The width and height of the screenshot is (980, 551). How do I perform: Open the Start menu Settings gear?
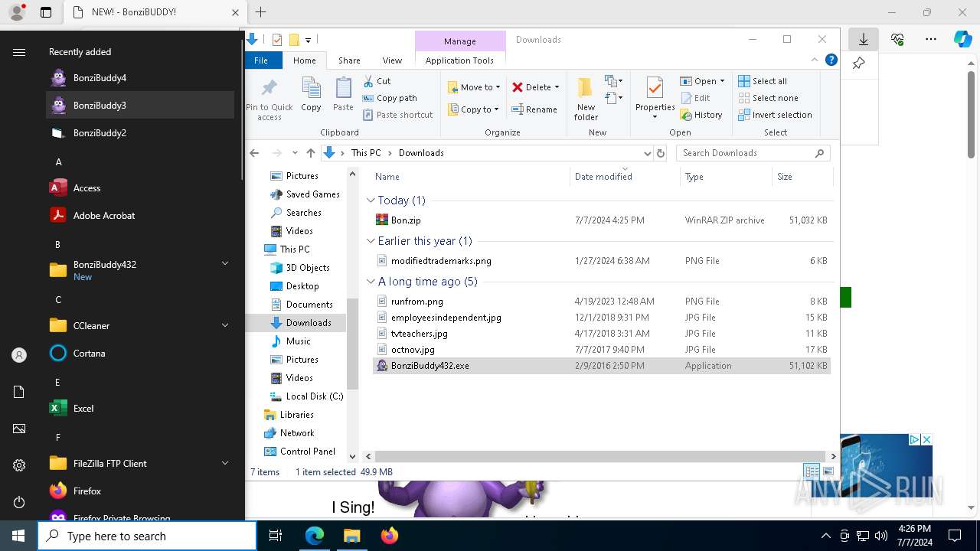(x=19, y=465)
